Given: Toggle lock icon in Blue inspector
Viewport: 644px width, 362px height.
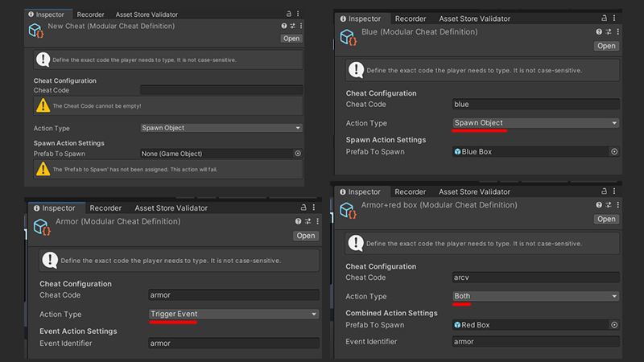Looking at the screenshot, I should [605, 18].
